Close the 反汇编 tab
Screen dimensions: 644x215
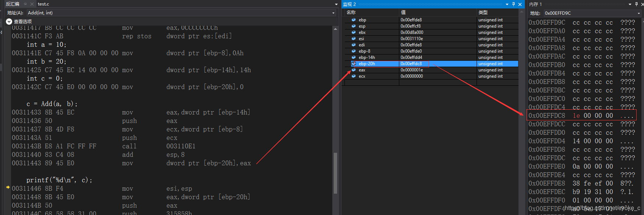tap(32, 4)
